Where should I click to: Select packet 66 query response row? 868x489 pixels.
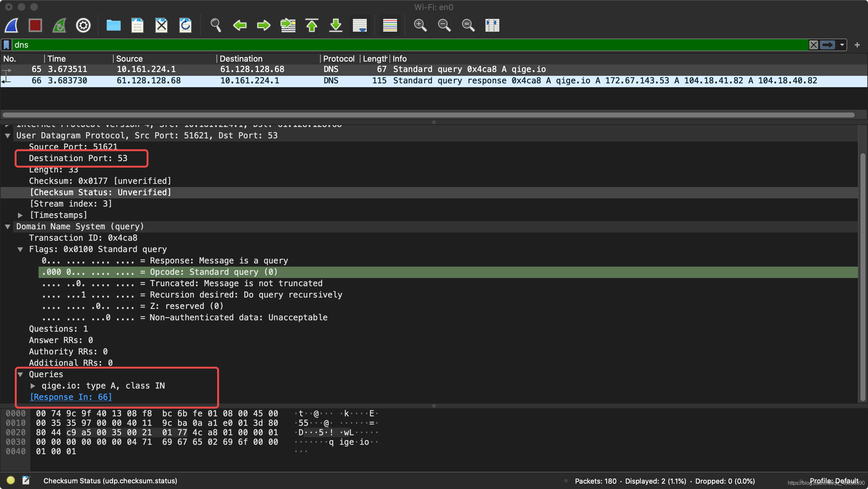point(434,81)
